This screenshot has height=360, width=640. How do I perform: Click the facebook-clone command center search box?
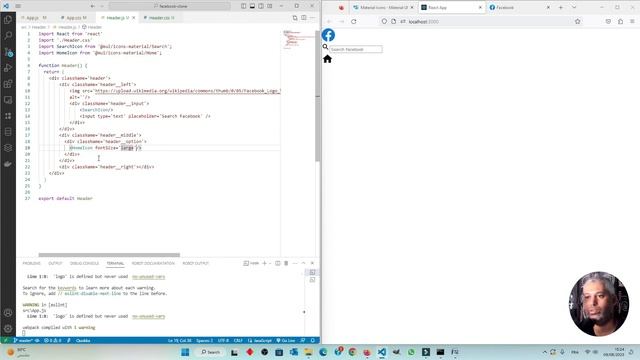pos(169,6)
